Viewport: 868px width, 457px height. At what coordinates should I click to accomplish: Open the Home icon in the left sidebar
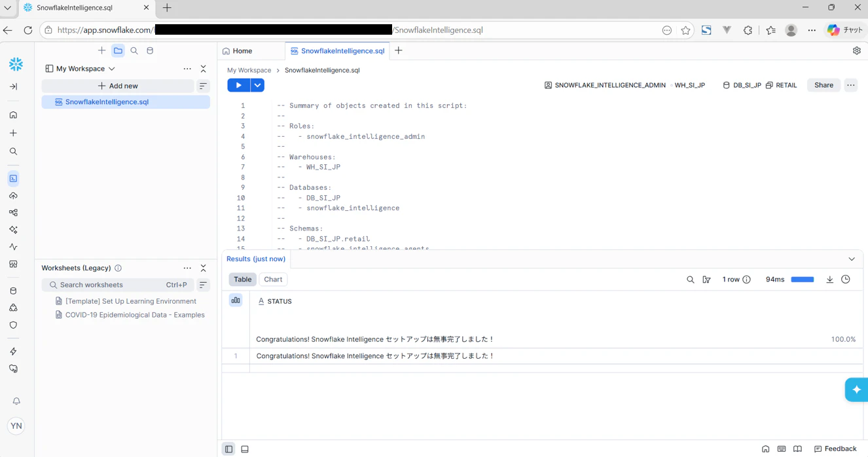click(x=13, y=115)
